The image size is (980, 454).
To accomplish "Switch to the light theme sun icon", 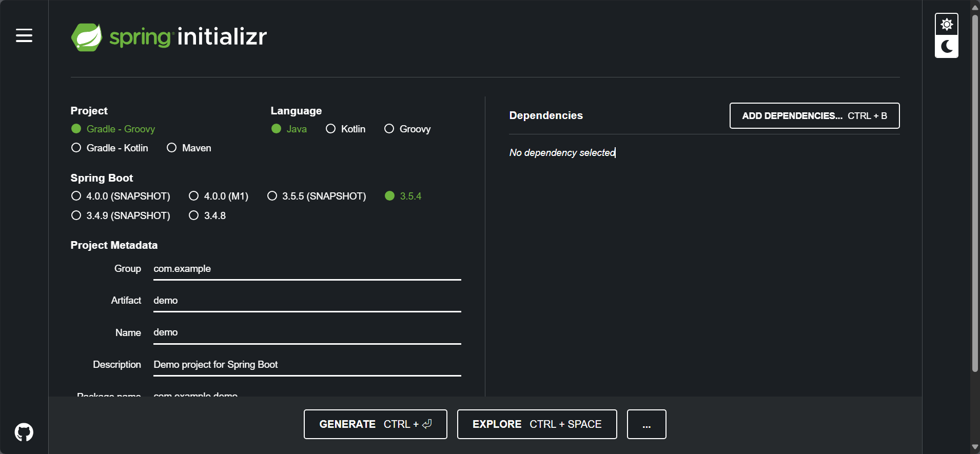I will (947, 24).
